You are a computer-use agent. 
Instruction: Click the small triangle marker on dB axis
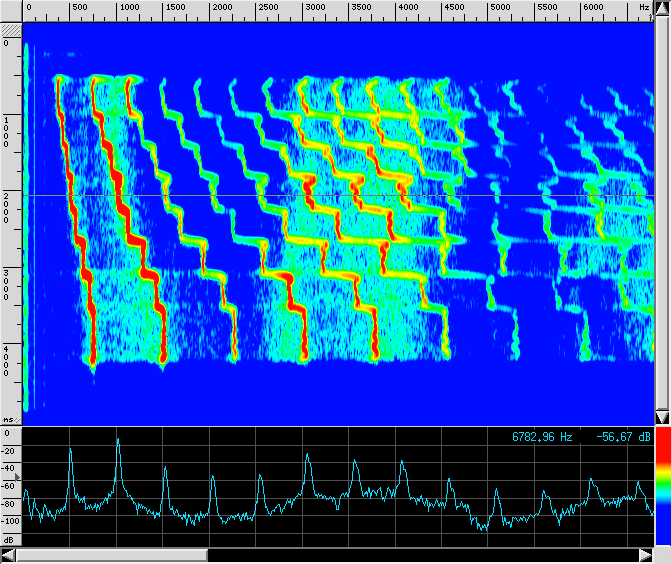coord(17,478)
